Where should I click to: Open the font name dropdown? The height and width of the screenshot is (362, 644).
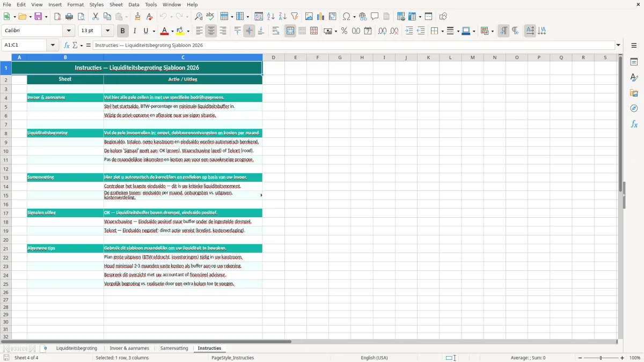click(69, 31)
